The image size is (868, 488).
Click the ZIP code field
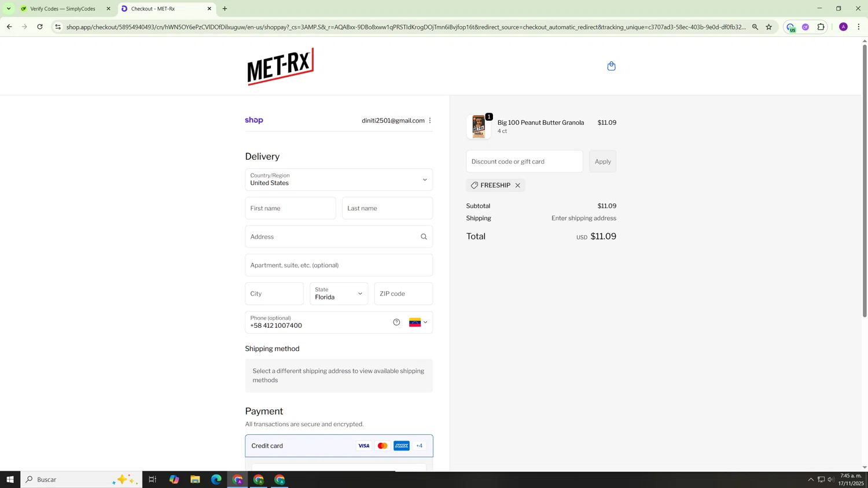[404, 294]
